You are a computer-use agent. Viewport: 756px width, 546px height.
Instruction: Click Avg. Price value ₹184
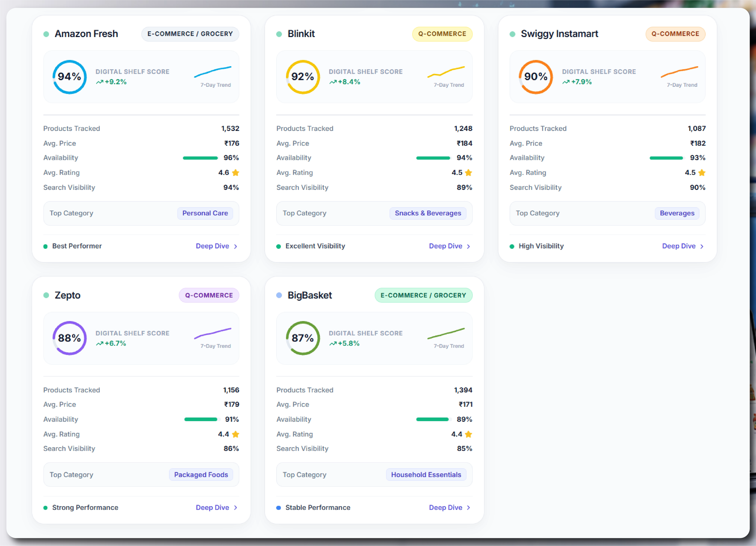click(465, 143)
